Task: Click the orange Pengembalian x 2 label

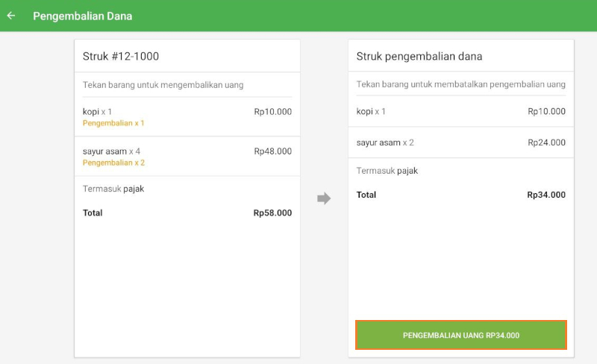Action: tap(113, 163)
